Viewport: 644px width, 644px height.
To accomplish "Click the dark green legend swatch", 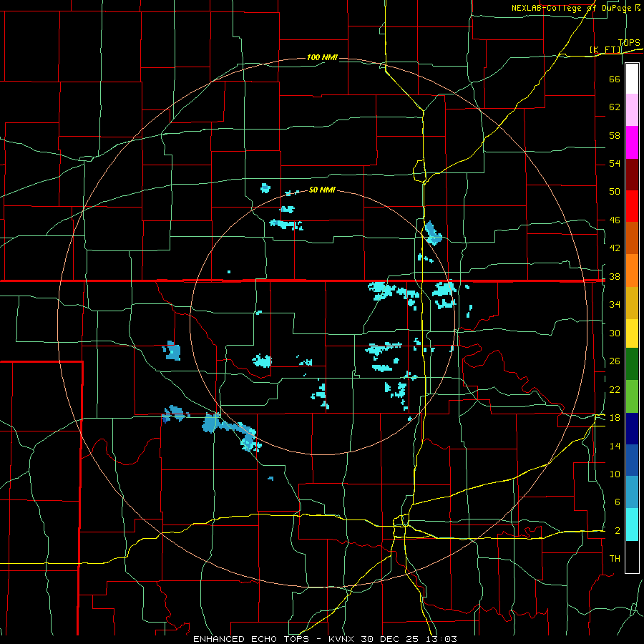I will [632, 364].
